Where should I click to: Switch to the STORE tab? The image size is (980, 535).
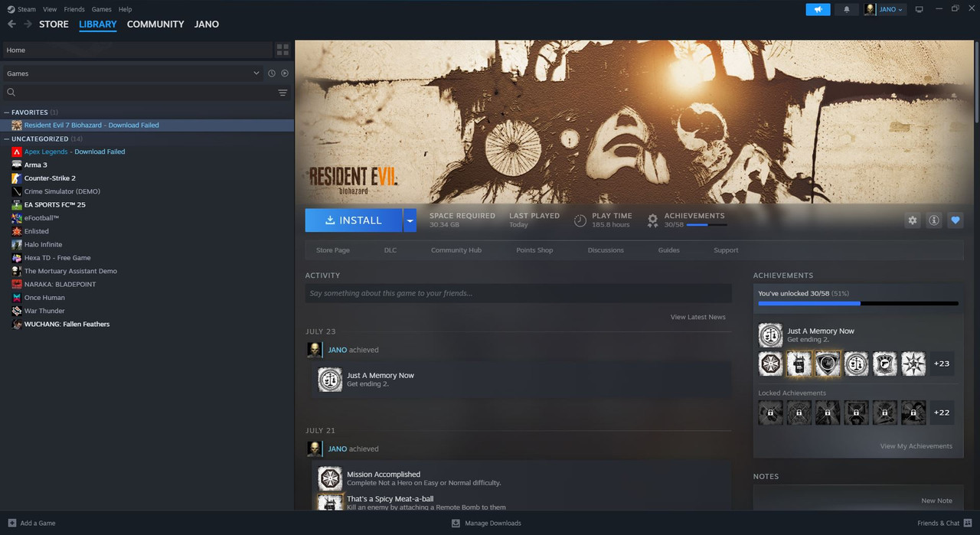point(54,24)
